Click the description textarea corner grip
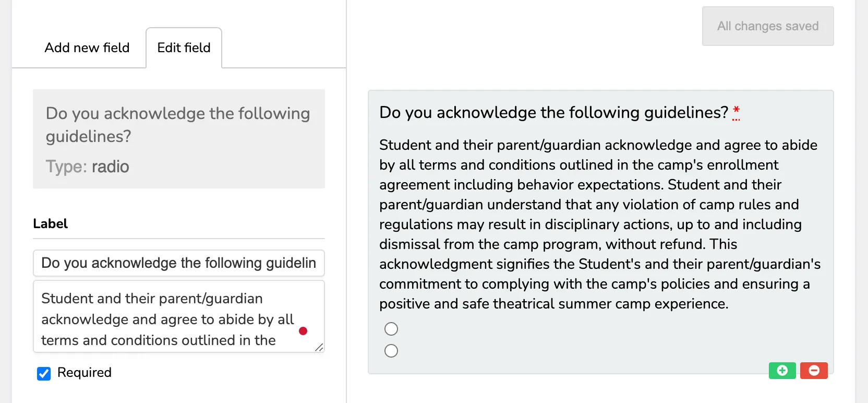 click(x=319, y=347)
